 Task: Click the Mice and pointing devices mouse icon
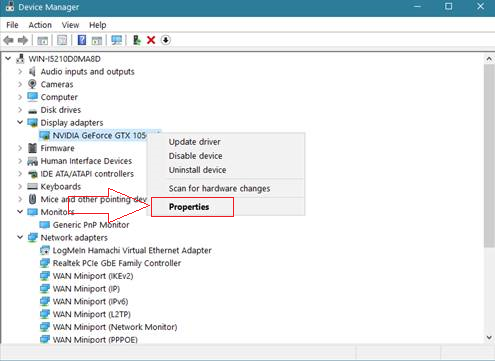pyautogui.click(x=32, y=199)
